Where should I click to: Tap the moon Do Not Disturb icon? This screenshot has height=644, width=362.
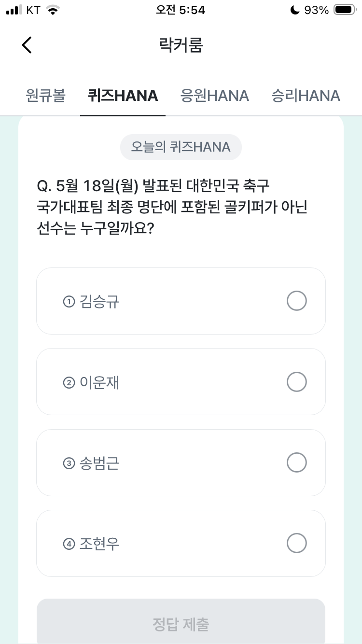[295, 10]
